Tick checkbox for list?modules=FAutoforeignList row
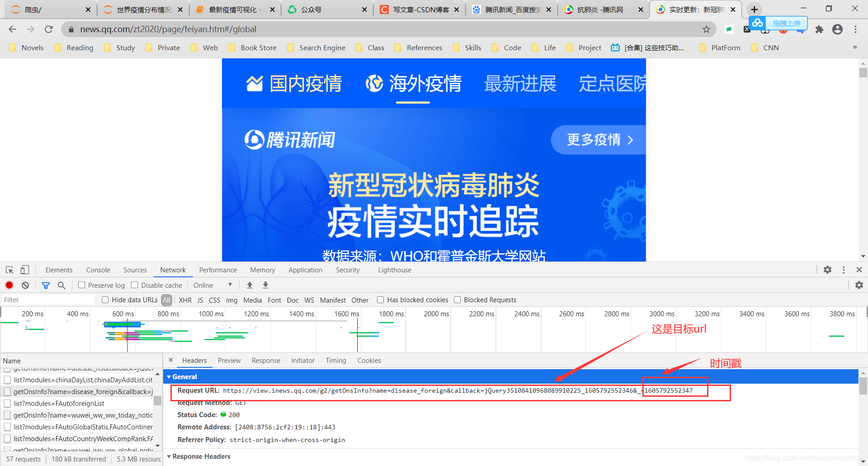 point(7,403)
